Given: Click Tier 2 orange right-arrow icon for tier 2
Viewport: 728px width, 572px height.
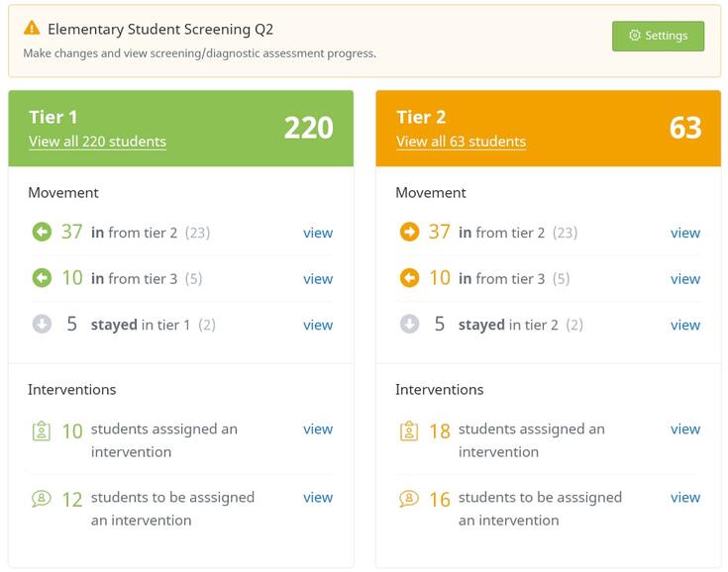Looking at the screenshot, I should point(409,232).
